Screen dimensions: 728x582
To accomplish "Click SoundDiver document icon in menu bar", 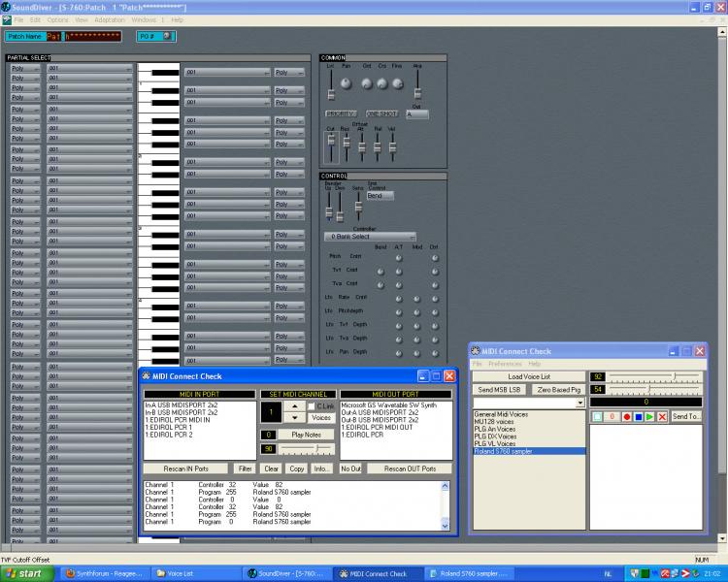I will pos(7,20).
